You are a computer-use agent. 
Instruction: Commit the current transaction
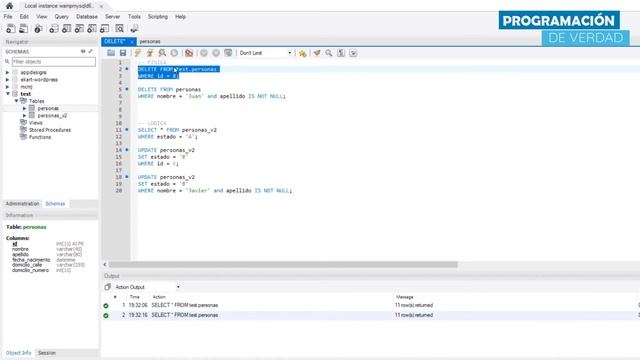(x=204, y=53)
